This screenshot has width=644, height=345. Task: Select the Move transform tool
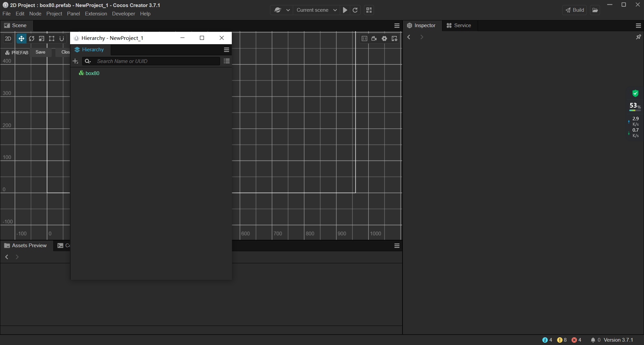(x=21, y=39)
